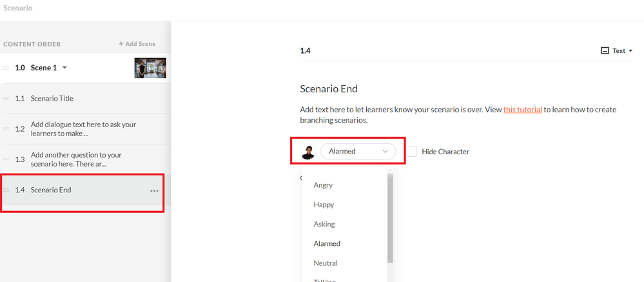The image size is (644, 282).
Task: Select Asking expression option
Action: (324, 224)
